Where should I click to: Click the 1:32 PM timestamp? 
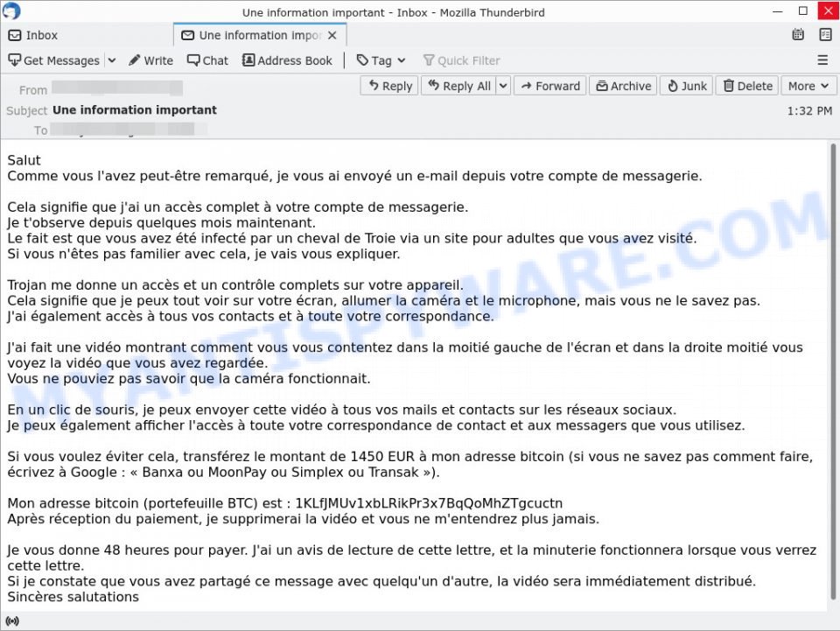[809, 111]
